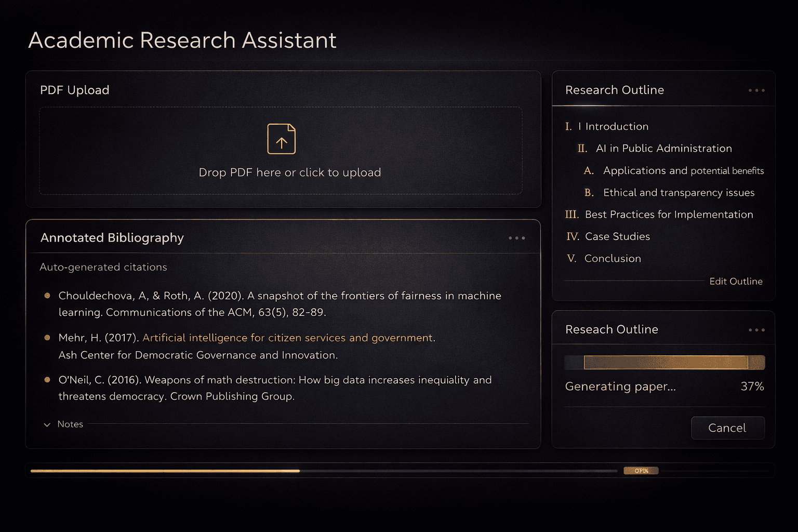Viewport: 798px width, 532px height.
Task: Click Cancel to stop paper generation
Action: 727,428
